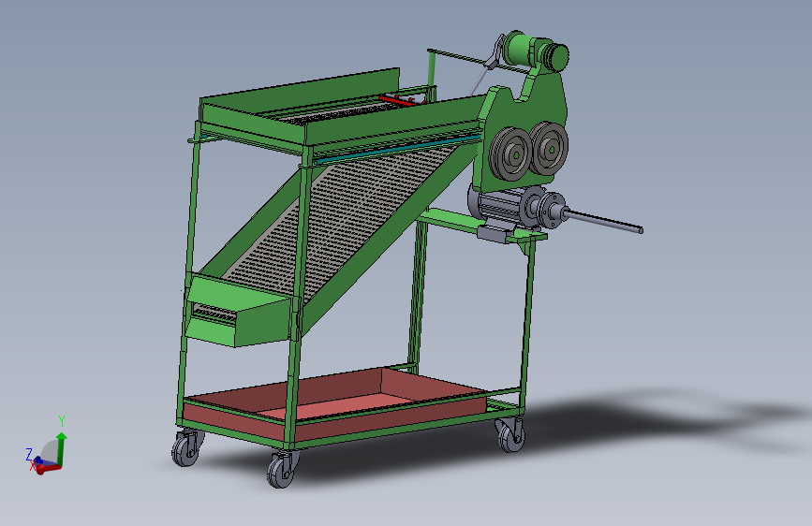Viewport: 812px width, 526px height.
Task: Click the red X axis of the orientation triad
Action: point(48,469)
